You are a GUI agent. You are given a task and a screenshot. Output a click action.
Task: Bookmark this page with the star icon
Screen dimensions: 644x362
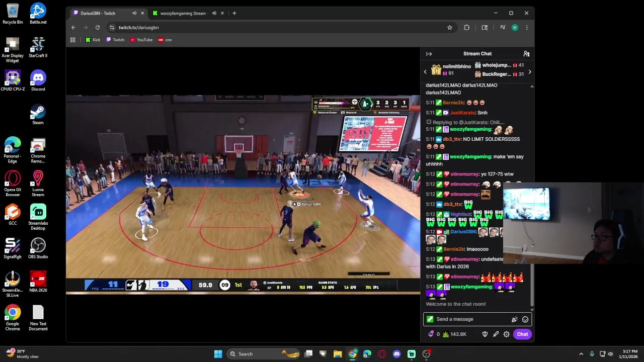pos(450,28)
